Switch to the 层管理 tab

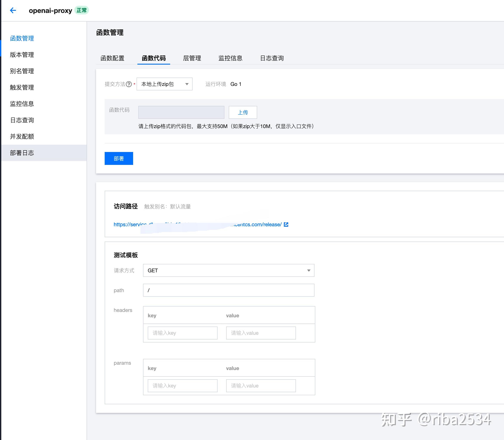192,58
